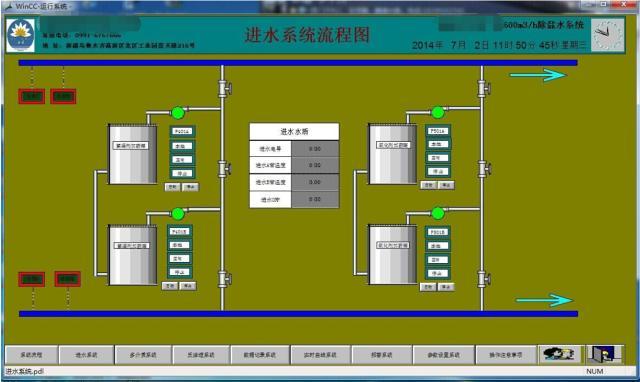Select the top valve on the left vertical pipe
The width and height of the screenshot is (640, 382).
tap(224, 88)
